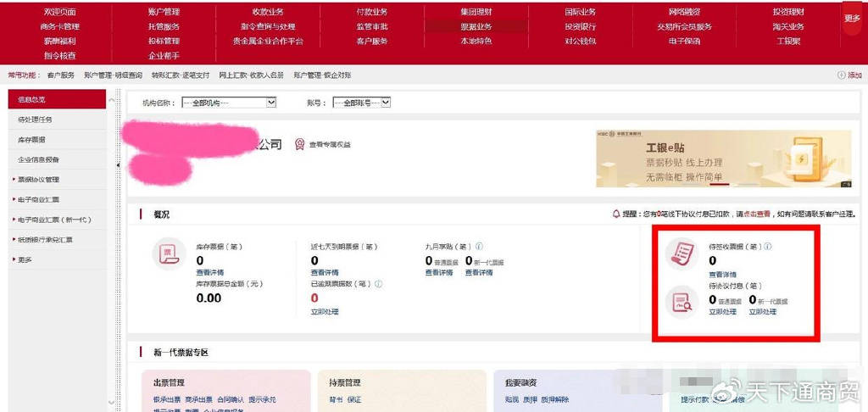The width and height of the screenshot is (868, 412).
Task: Open the 指令查询与处理 menu
Action: coord(268,26)
